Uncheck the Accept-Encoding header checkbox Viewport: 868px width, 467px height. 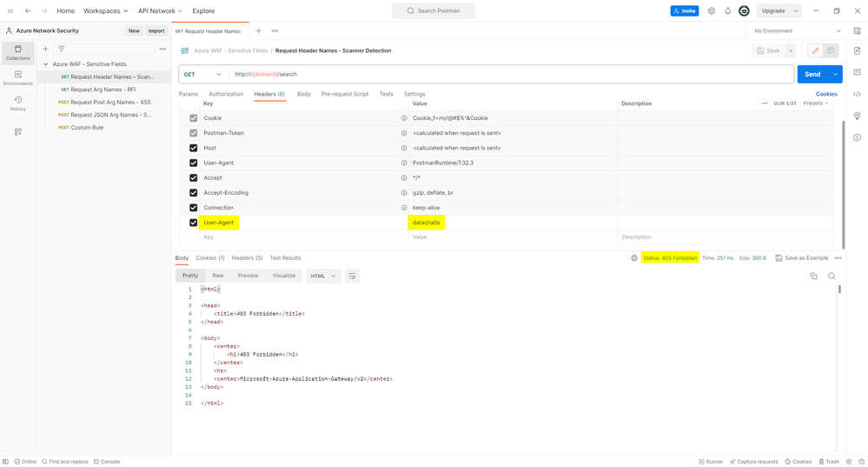(x=193, y=193)
